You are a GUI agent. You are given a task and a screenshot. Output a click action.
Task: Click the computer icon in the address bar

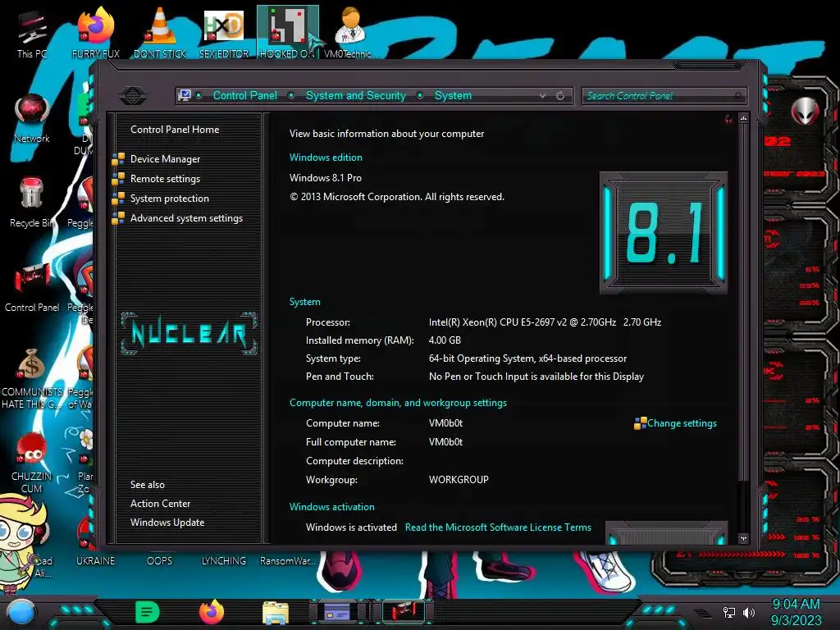pos(185,95)
